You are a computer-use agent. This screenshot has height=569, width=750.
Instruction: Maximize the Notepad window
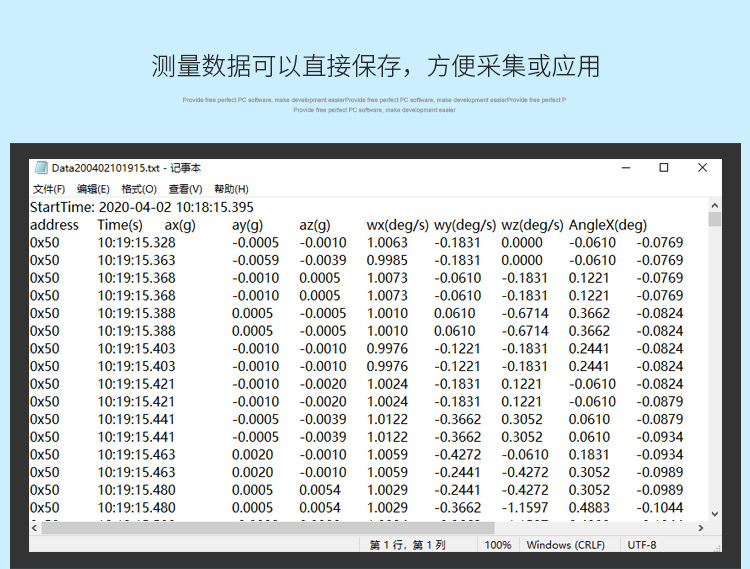pos(664,168)
